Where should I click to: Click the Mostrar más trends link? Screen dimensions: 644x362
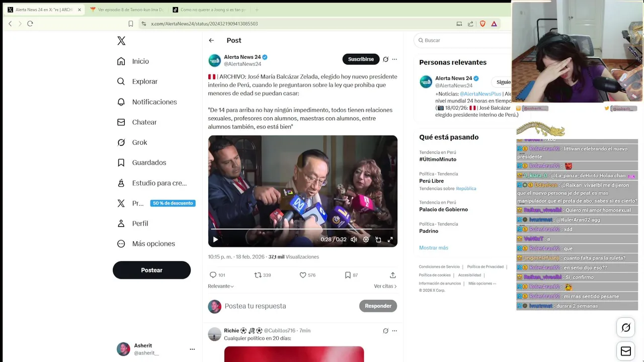(433, 248)
